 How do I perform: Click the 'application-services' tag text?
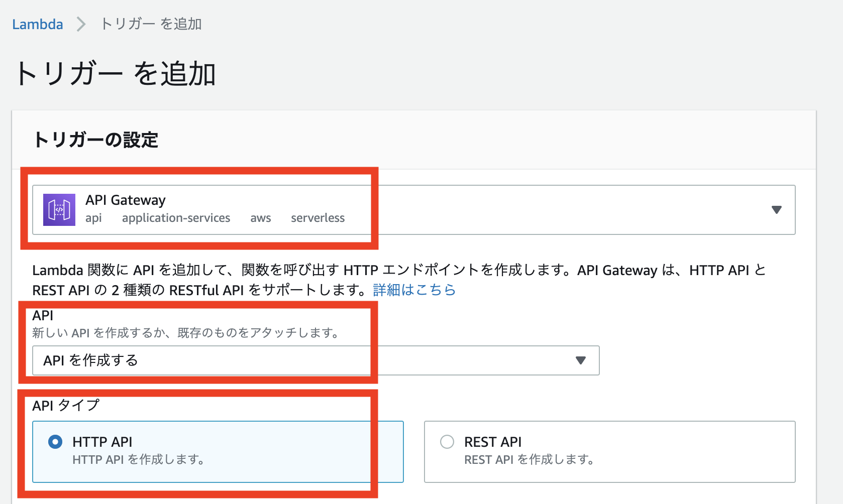pos(176,218)
